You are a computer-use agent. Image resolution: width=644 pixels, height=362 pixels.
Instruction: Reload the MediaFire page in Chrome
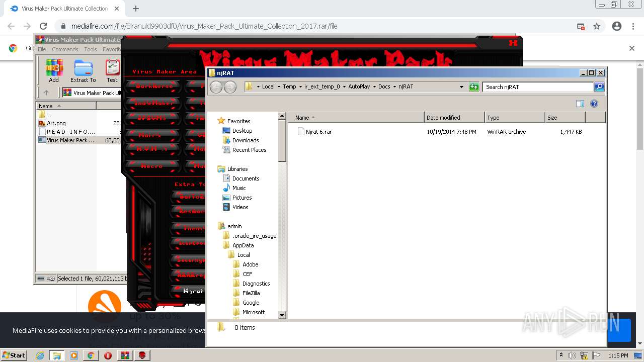coord(43,26)
